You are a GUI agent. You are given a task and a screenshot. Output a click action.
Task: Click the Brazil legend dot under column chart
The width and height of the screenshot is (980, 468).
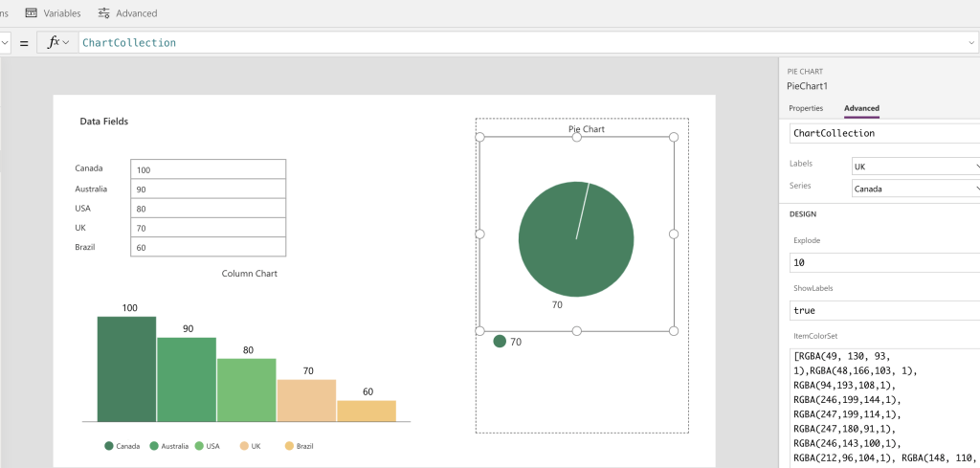coord(289,446)
